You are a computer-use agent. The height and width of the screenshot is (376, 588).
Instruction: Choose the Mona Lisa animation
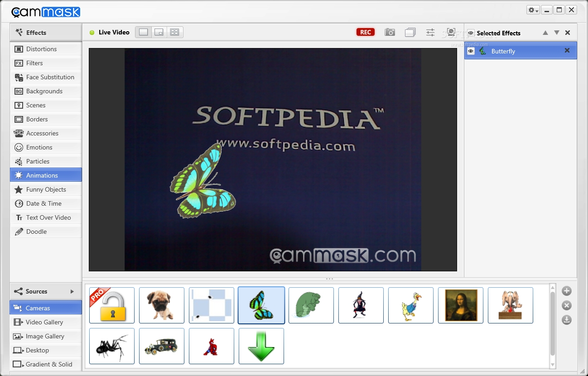coord(461,305)
